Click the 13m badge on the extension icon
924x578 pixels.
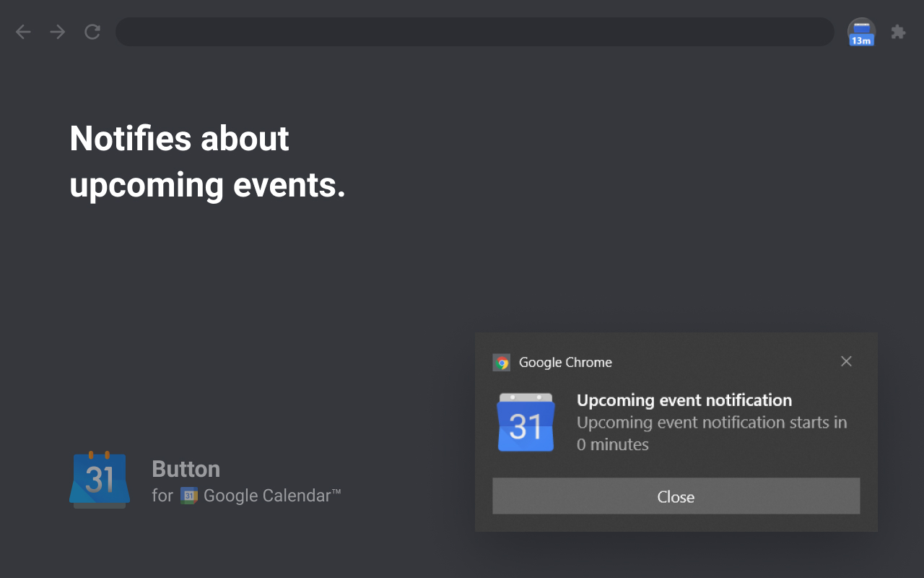point(861,41)
